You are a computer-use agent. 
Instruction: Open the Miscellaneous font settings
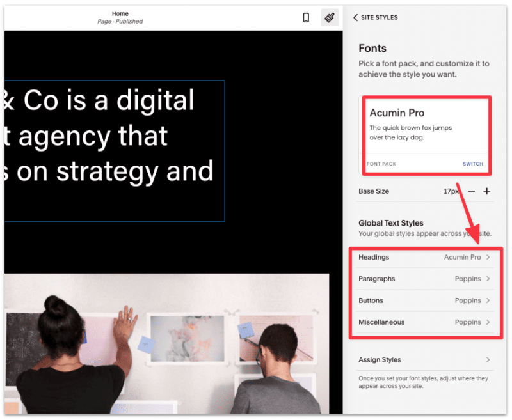pos(424,322)
